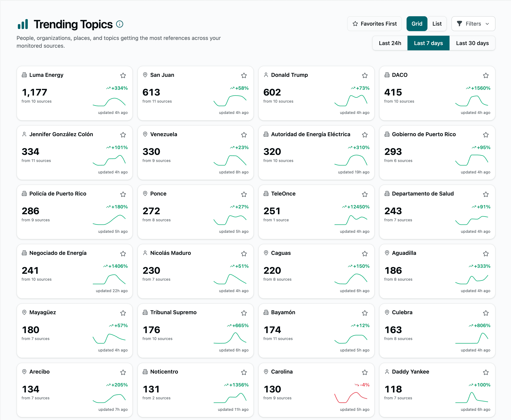Star the Luma Energy topic card
Image resolution: width=511 pixels, height=420 pixels.
tap(123, 75)
